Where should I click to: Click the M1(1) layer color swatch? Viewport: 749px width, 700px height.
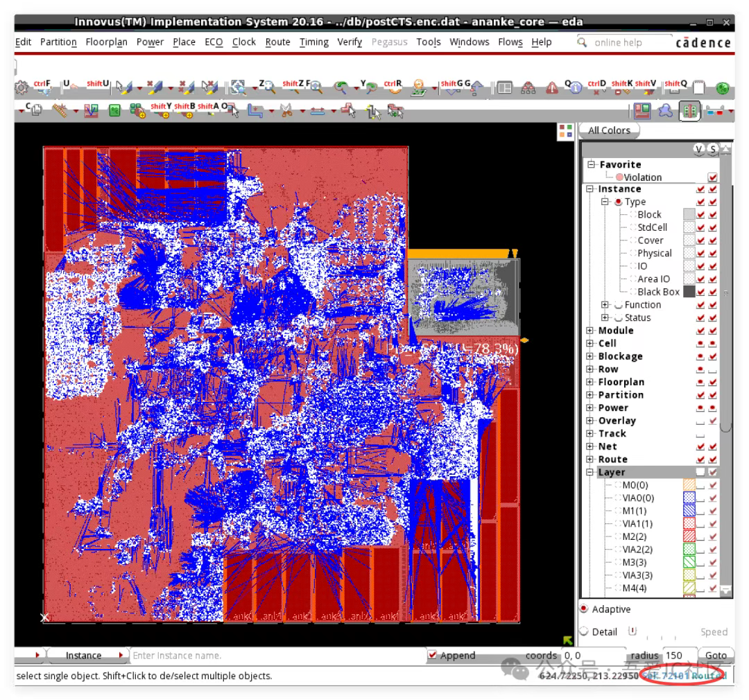point(689,511)
